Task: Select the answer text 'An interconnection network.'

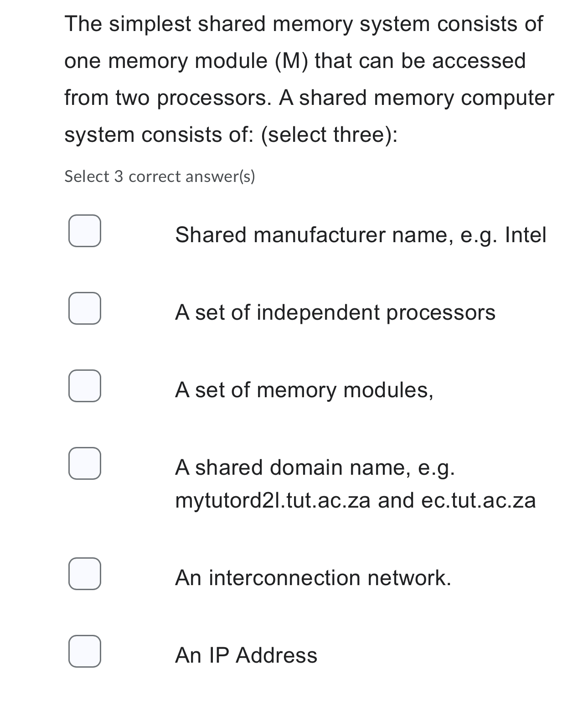Action: [x=314, y=578]
